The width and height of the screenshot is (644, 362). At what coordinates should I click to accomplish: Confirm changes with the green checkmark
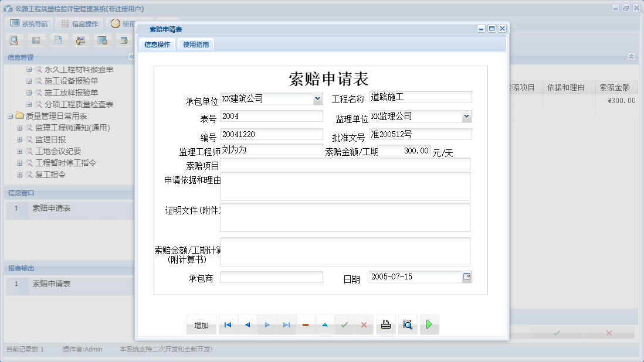(x=344, y=324)
